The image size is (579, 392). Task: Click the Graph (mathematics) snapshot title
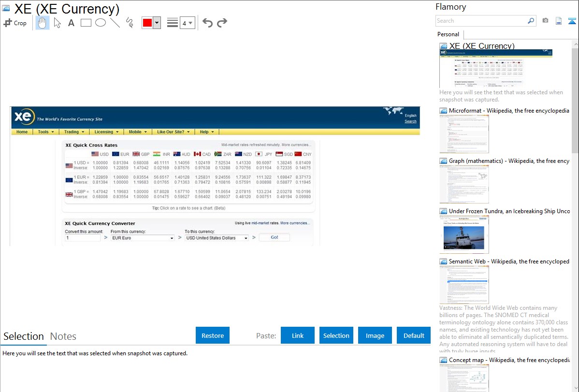509,161
